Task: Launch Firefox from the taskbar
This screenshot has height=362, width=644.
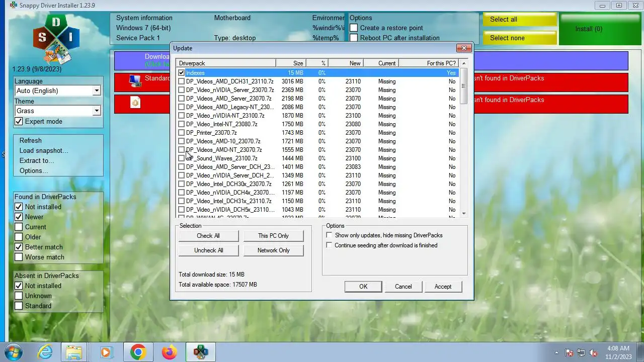Action: [170, 352]
